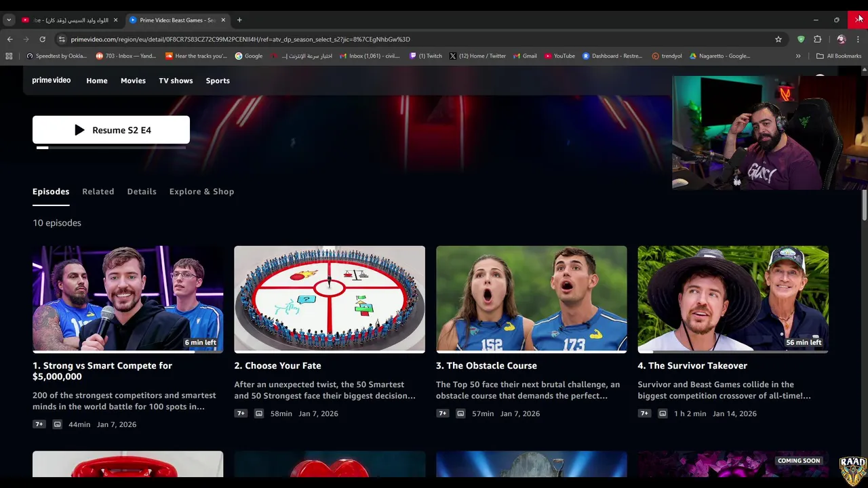Open site information icon in the address bar
Image resolution: width=868 pixels, height=488 pixels.
(62, 39)
